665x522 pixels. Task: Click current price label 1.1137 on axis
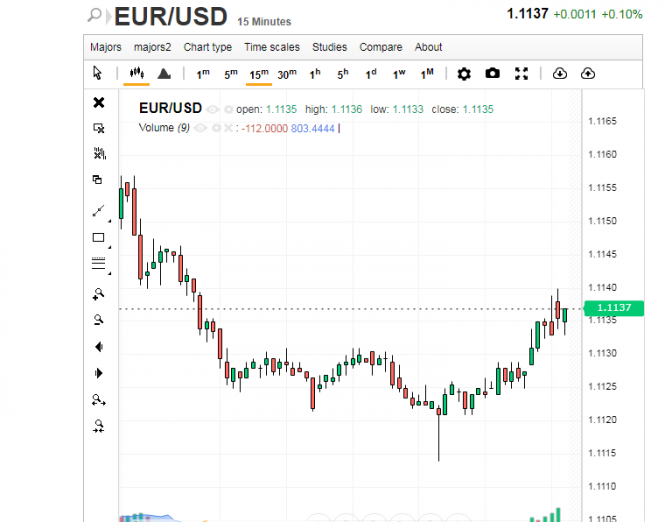point(614,308)
